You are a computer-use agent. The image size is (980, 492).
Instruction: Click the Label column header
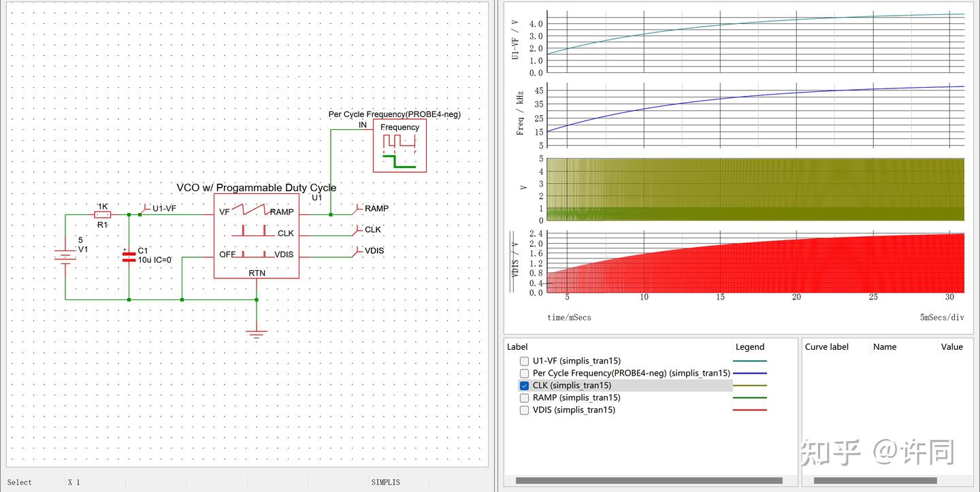tap(517, 347)
